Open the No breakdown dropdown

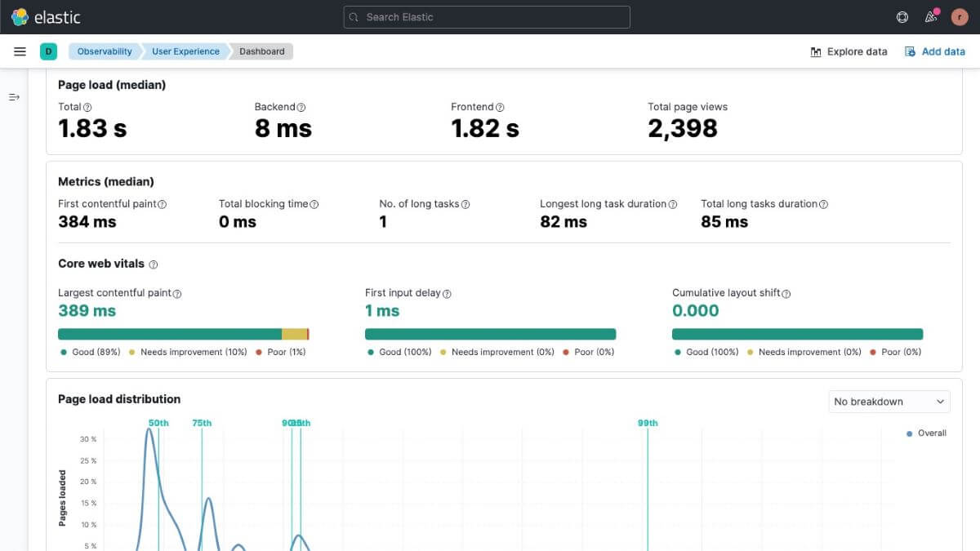click(x=889, y=402)
